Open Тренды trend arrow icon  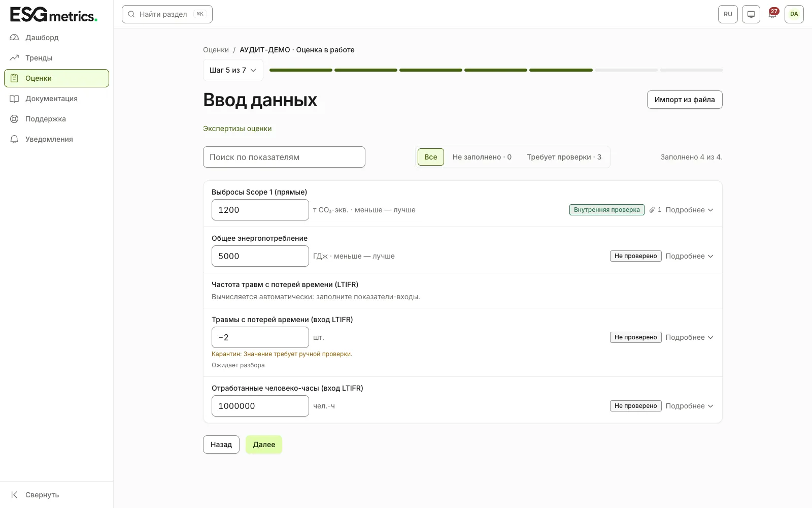(14, 58)
